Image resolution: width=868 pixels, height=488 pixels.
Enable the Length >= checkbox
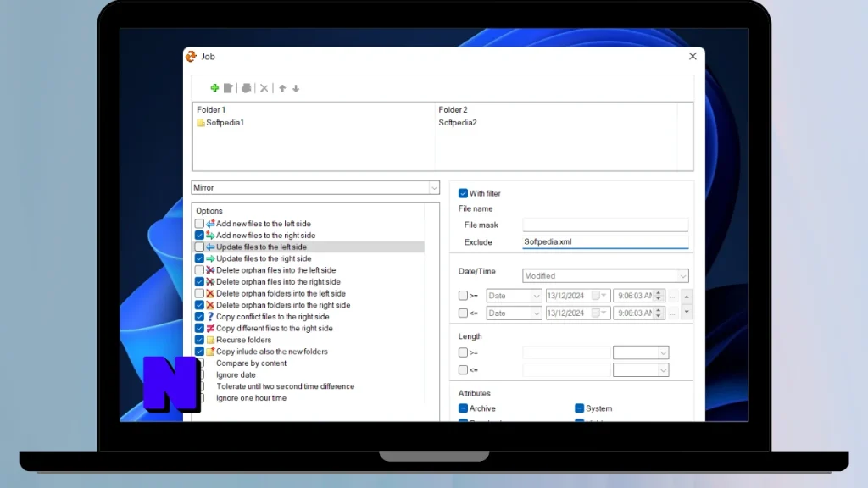[463, 352]
